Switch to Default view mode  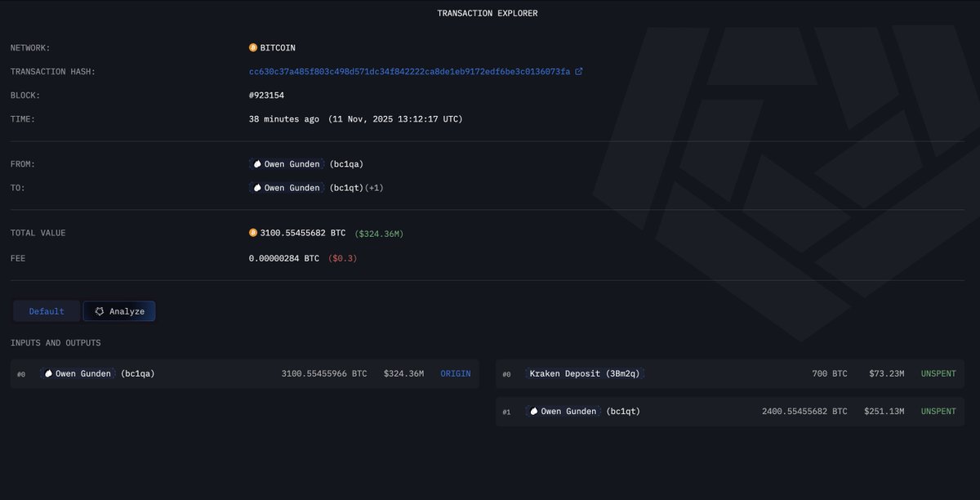[46, 310]
